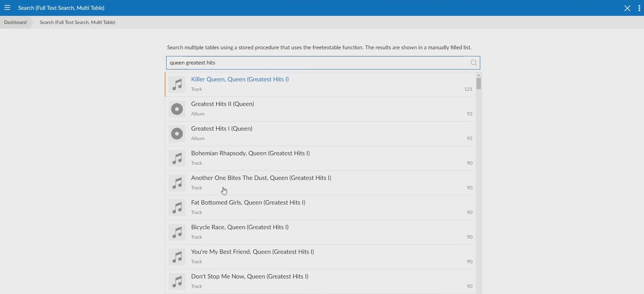
Task: Click the magnifying glass search icon
Action: (474, 63)
